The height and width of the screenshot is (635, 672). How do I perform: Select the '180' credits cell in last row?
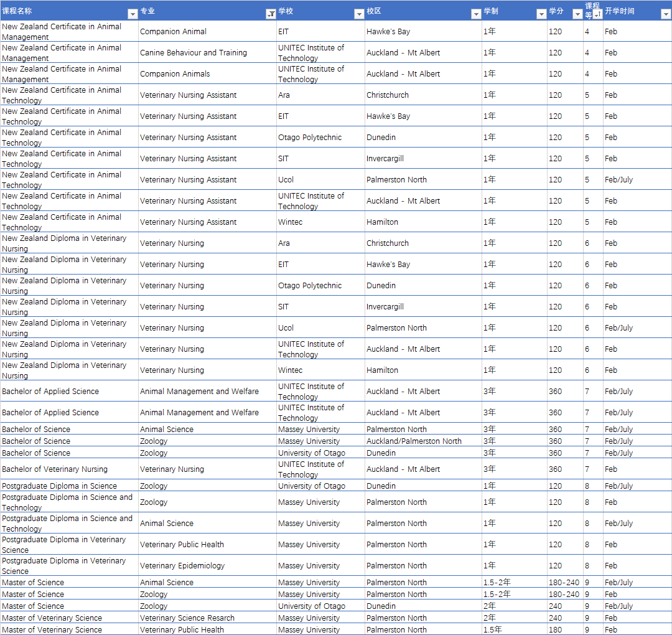(x=565, y=629)
